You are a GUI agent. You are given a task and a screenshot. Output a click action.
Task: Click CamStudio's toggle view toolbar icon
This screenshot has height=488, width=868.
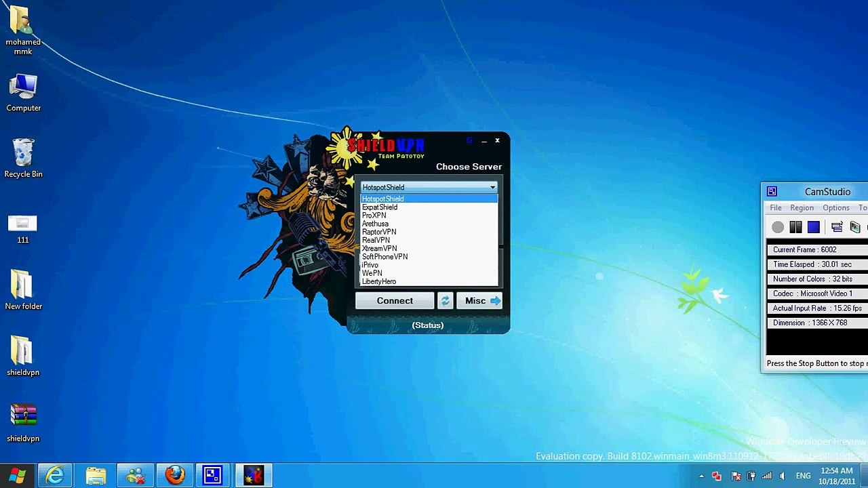coord(837,227)
